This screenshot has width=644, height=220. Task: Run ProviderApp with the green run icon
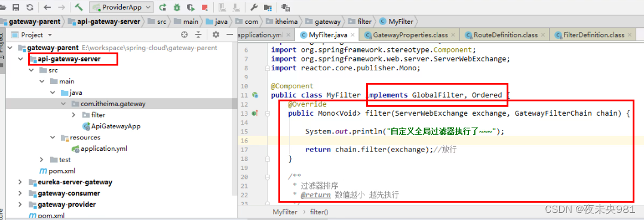(x=162, y=7)
